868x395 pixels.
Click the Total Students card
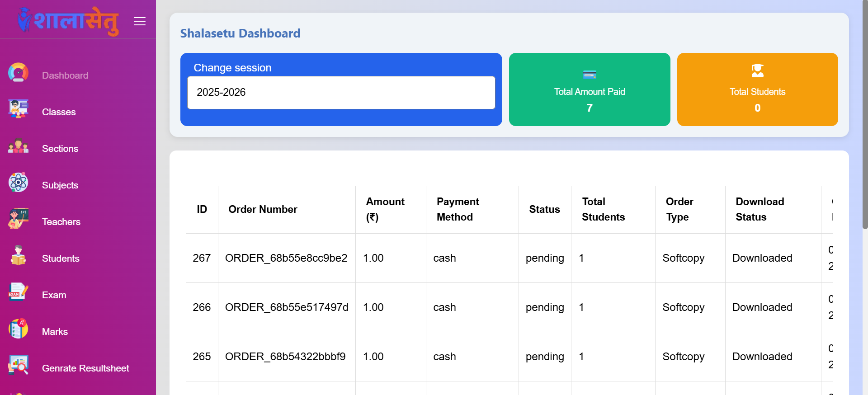pos(757,89)
